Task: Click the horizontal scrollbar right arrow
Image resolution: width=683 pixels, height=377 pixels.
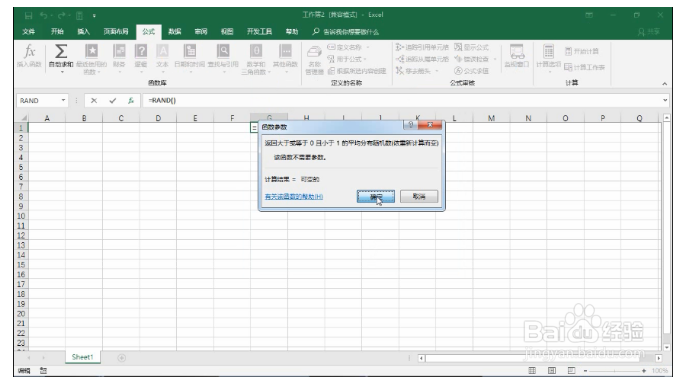Action: [659, 358]
